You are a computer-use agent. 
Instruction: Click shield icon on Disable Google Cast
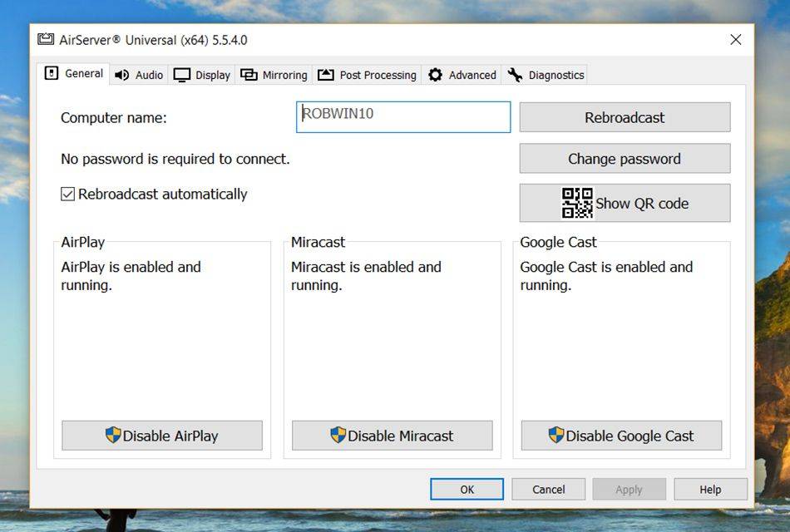coord(556,435)
